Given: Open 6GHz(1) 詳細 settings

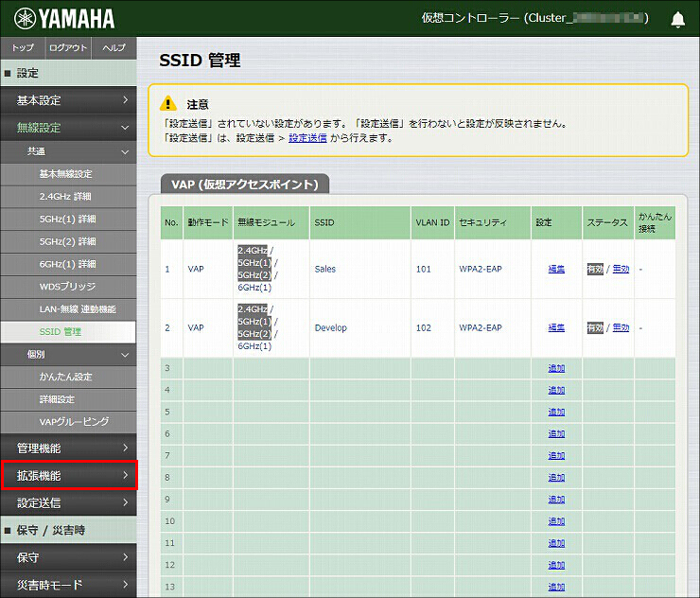Looking at the screenshot, I should click(68, 264).
